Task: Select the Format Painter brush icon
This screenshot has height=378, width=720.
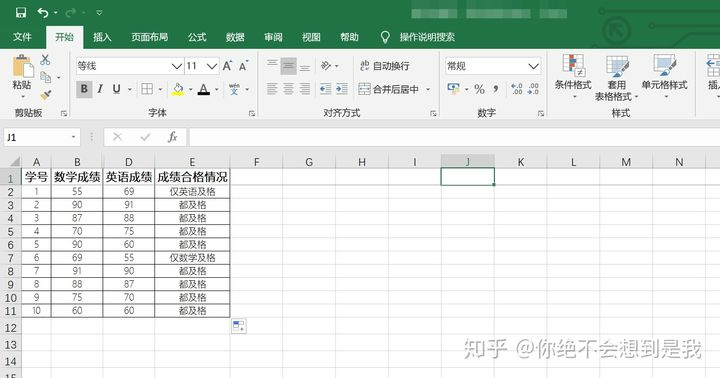Action: [45, 95]
